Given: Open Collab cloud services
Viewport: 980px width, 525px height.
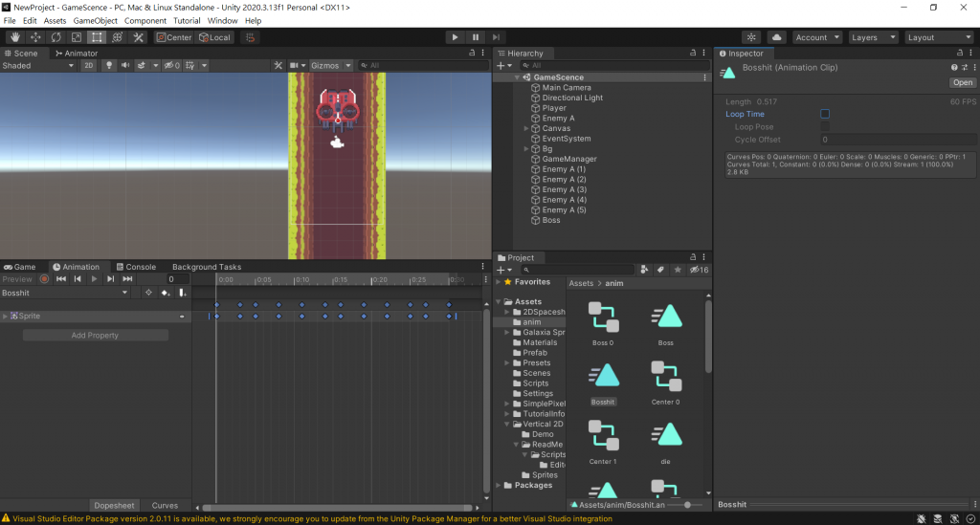Looking at the screenshot, I should (x=776, y=37).
